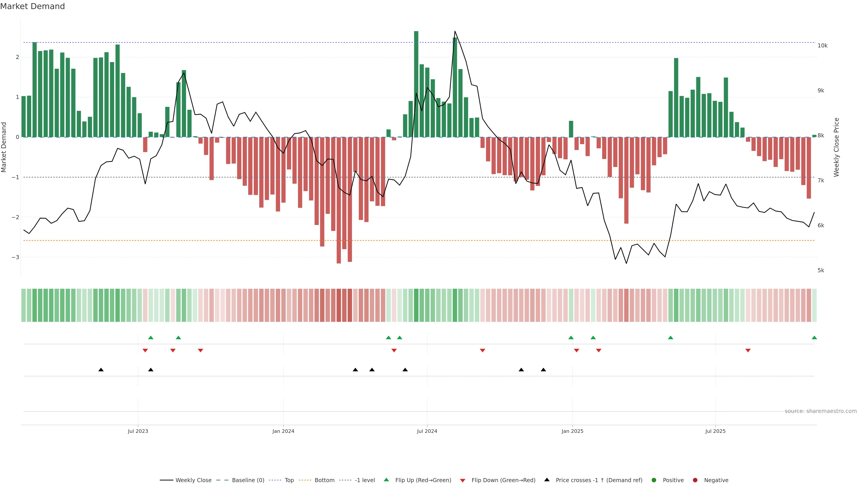Screen dimensions: 868x488
Task: Click the first red Flip Down marker
Action: [x=145, y=351]
